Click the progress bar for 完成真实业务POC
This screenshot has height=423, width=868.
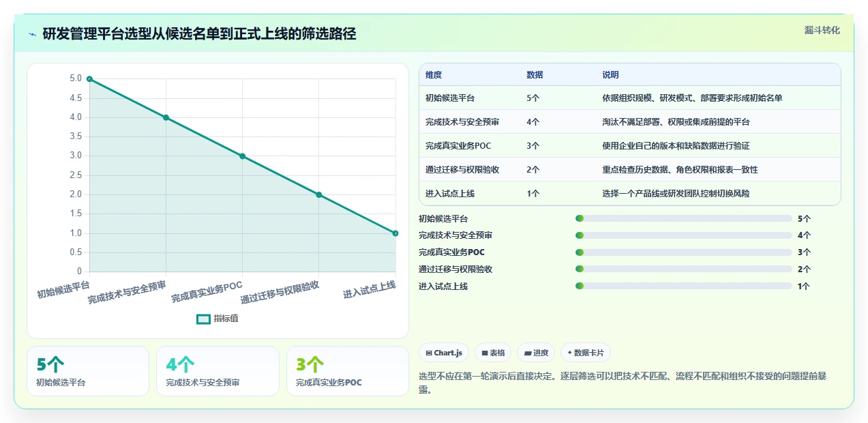684,252
